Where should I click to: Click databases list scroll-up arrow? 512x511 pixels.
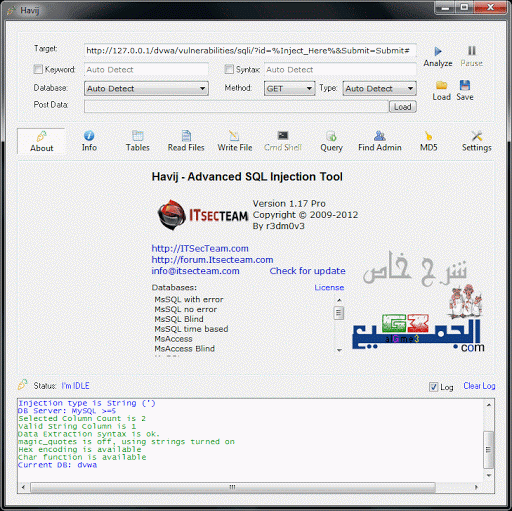click(x=339, y=300)
